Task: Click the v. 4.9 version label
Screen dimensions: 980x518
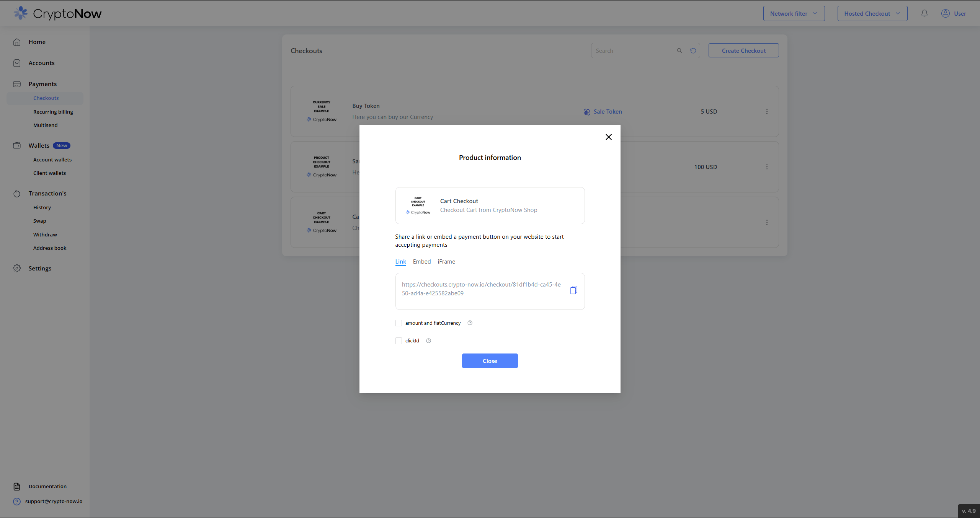Action: (x=969, y=511)
